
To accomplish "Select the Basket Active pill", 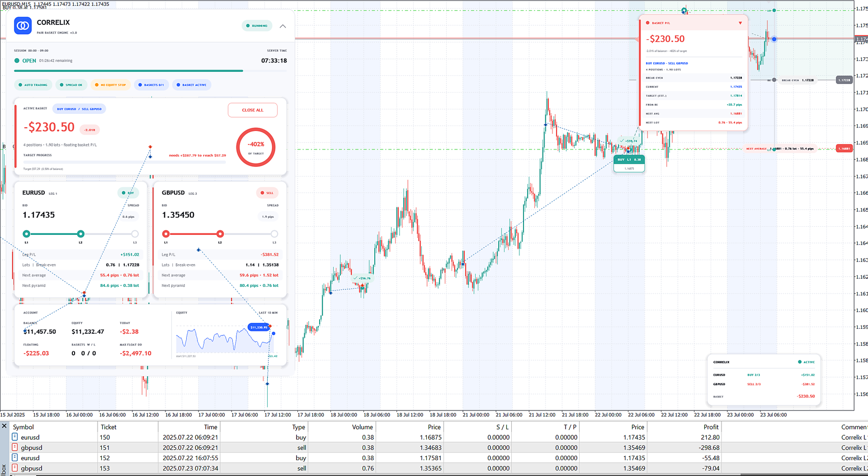I will click(x=191, y=85).
